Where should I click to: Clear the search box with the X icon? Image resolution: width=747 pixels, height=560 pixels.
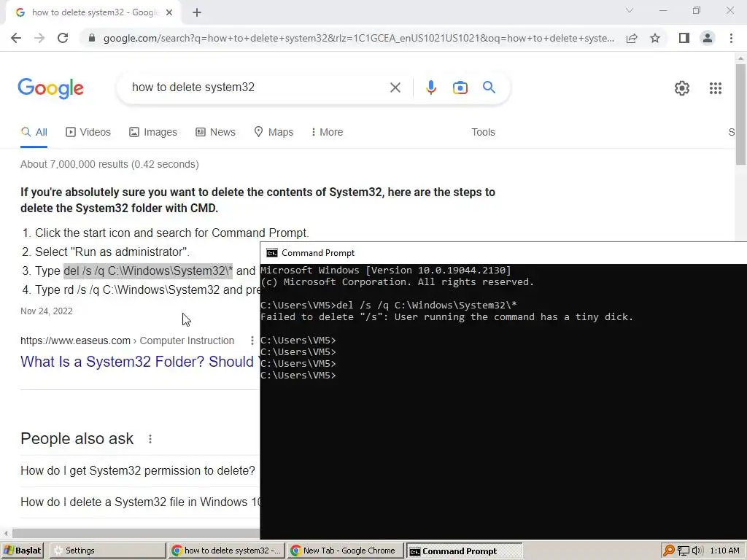point(395,87)
